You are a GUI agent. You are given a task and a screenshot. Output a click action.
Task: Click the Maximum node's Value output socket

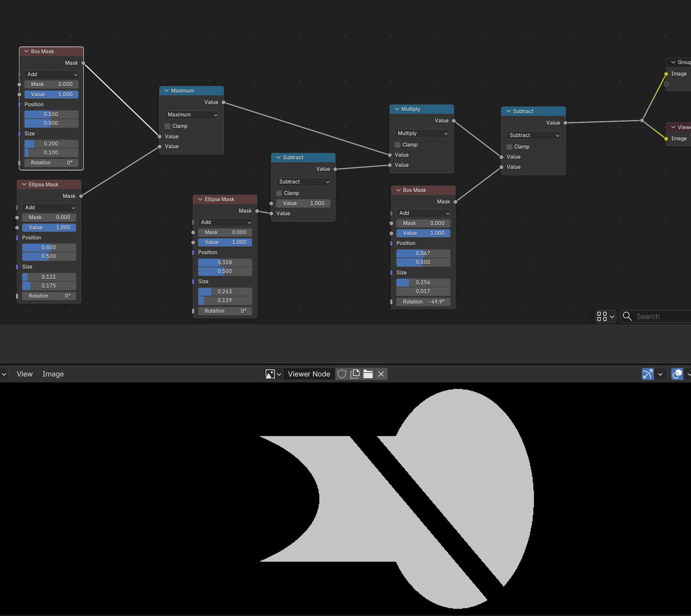pos(223,103)
